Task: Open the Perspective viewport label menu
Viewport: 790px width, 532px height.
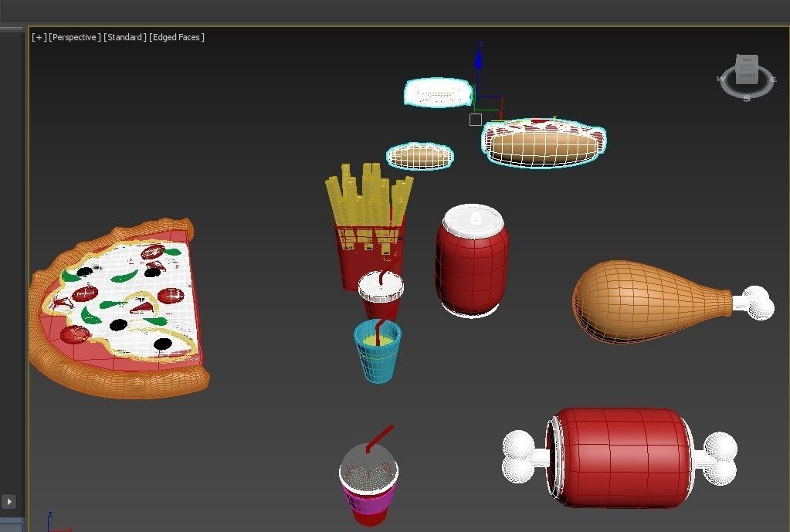Action: click(x=75, y=37)
